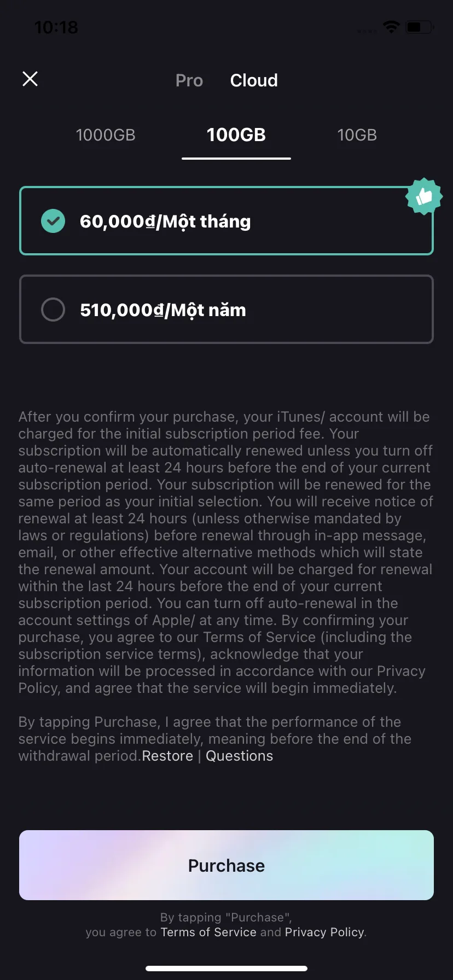Tap the cellular signal dots
This screenshot has height=980, width=453.
367,31
